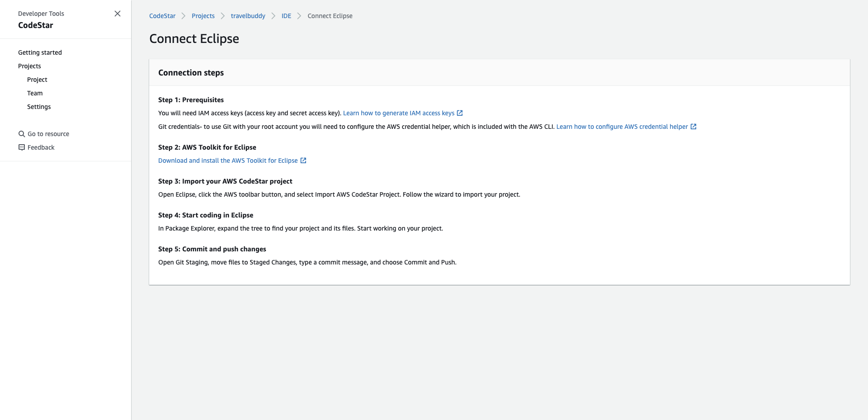
Task: Click the In Package Explorer instruction text
Action: pos(301,228)
